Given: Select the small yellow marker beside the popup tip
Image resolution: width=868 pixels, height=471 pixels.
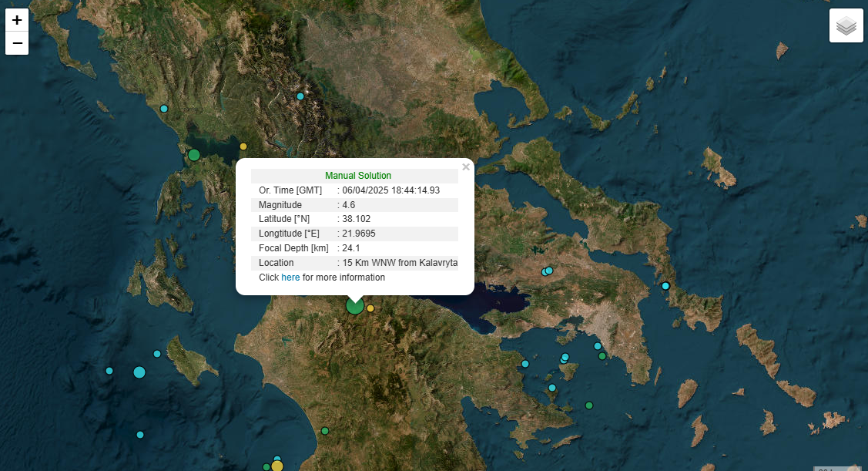Looking at the screenshot, I should [370, 308].
